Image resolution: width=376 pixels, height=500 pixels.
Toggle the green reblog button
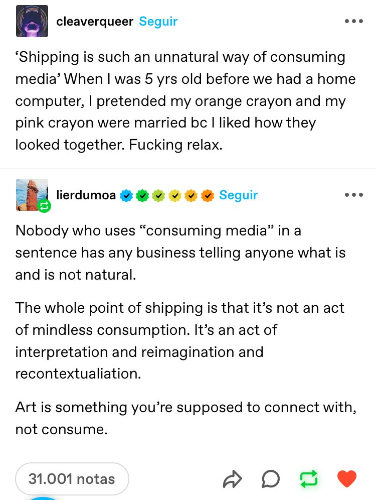(x=309, y=479)
